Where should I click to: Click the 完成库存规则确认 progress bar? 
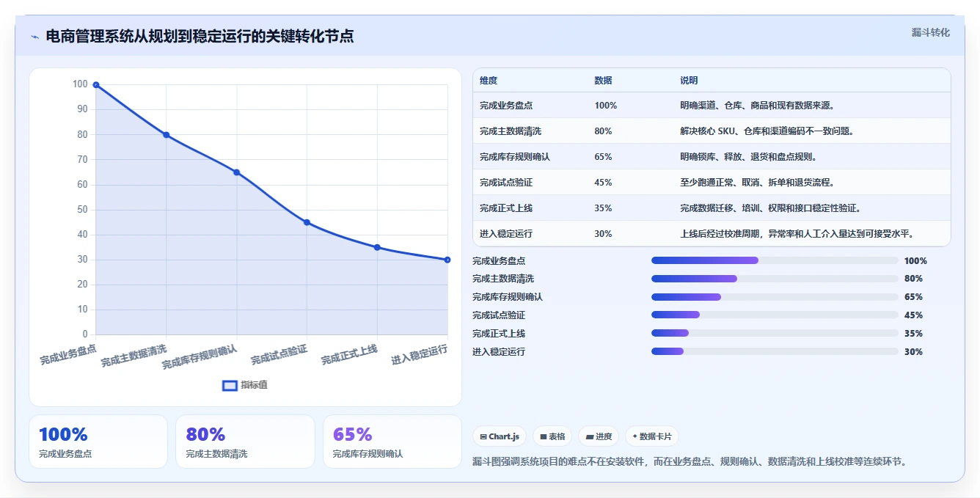click(775, 297)
